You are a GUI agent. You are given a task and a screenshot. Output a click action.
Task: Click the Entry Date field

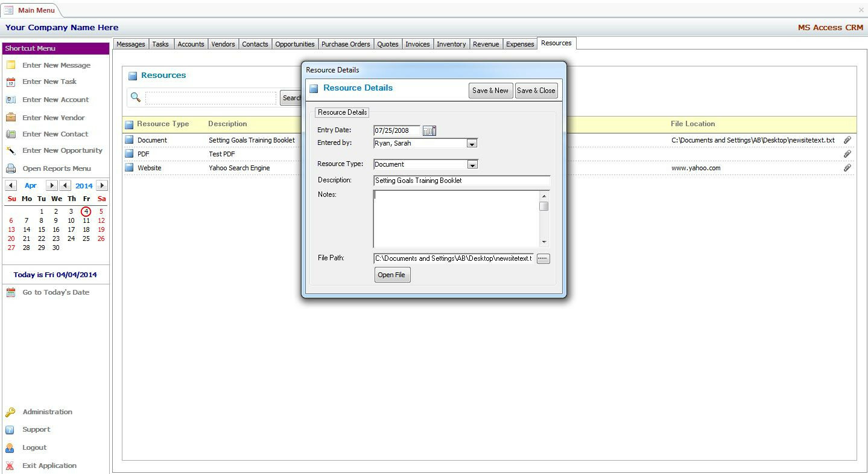397,130
